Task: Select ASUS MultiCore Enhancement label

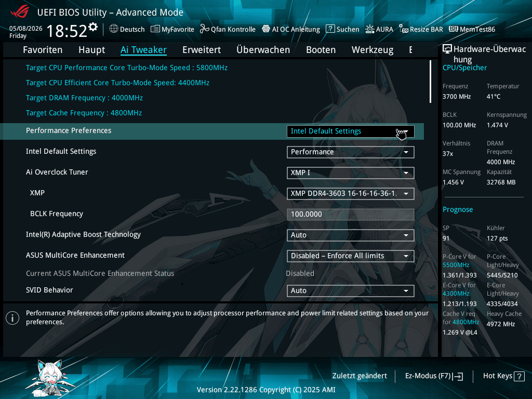Action: point(75,255)
